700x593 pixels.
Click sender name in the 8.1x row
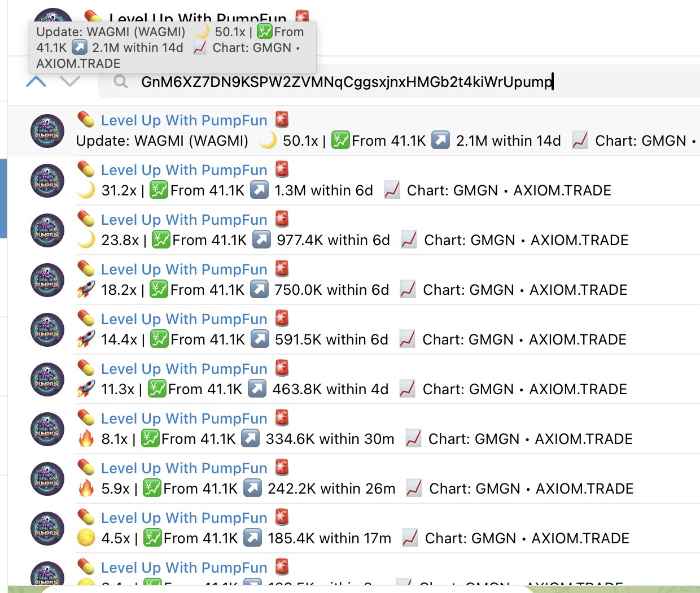coord(184,418)
